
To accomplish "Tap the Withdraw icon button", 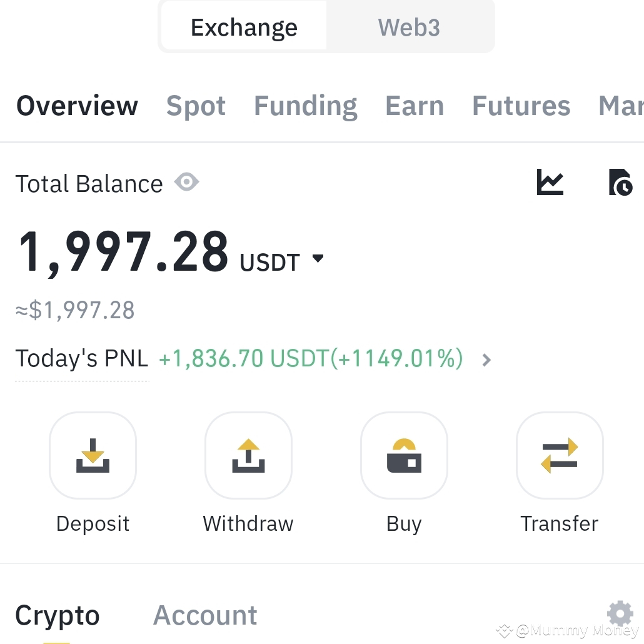I will [x=248, y=455].
